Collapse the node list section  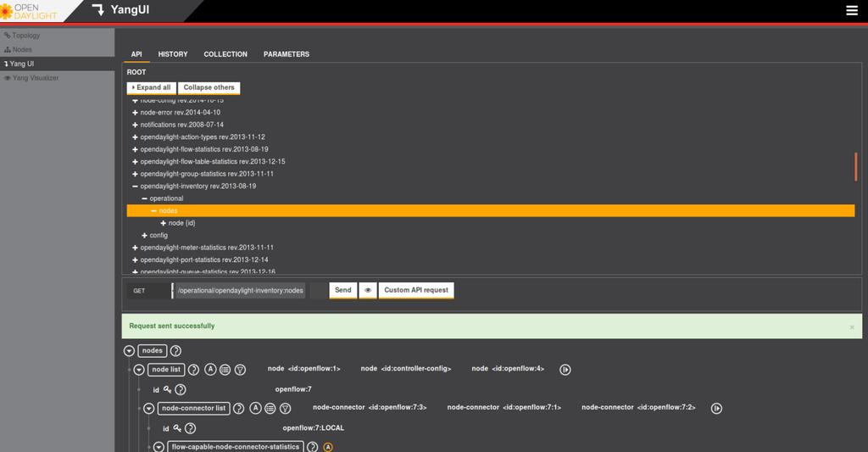139,370
